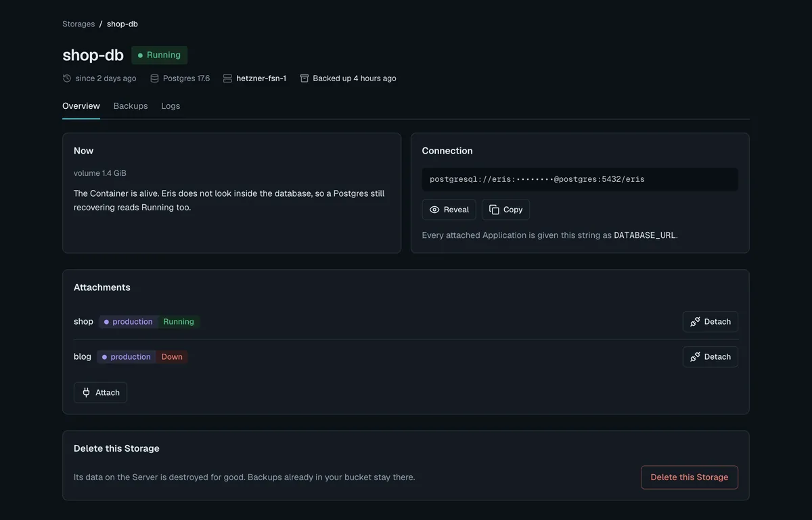Switch to the Logs tab

pos(171,106)
